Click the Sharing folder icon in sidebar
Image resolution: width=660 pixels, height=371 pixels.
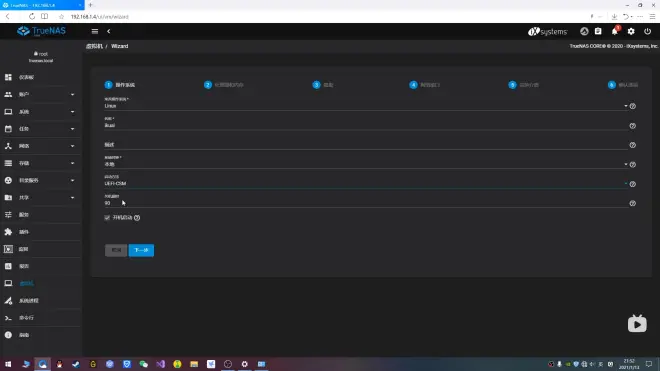pyautogui.click(x=8, y=198)
